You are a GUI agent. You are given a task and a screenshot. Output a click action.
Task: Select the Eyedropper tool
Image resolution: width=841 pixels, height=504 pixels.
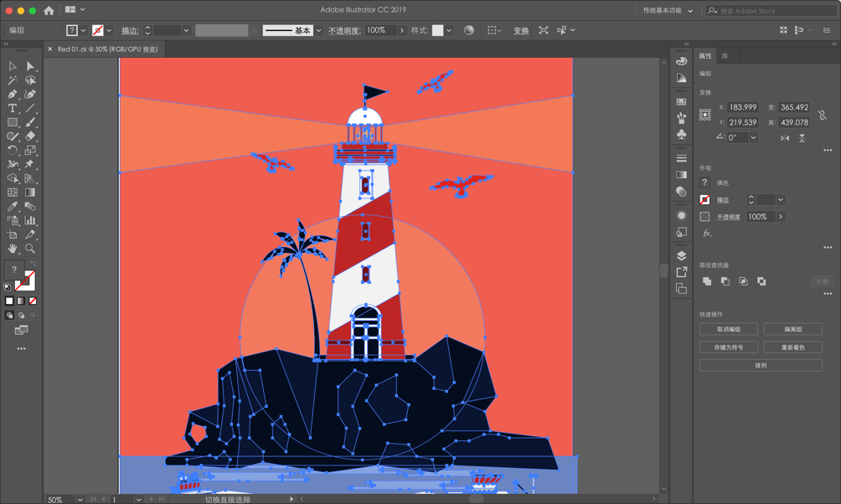coord(12,206)
